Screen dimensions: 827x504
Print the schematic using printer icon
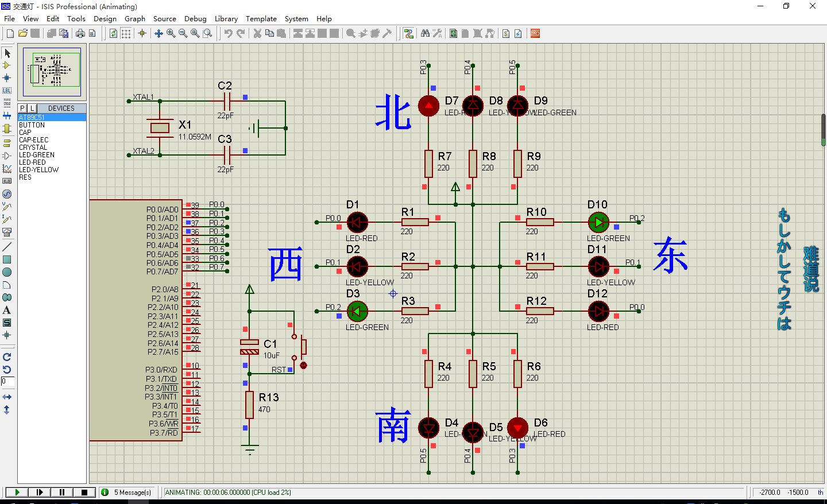80,33
